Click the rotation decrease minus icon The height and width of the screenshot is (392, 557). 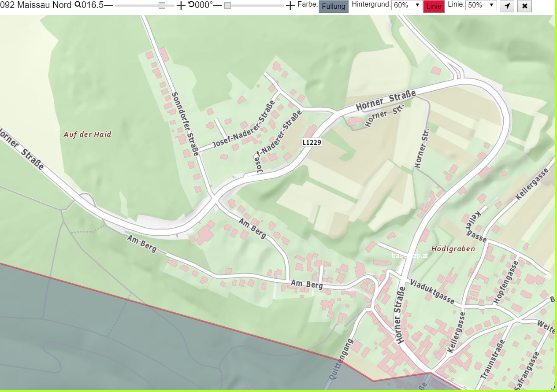217,5
